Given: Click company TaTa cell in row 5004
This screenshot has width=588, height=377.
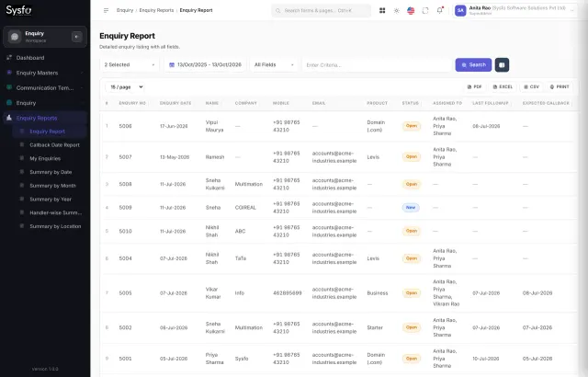Looking at the screenshot, I should tap(241, 258).
